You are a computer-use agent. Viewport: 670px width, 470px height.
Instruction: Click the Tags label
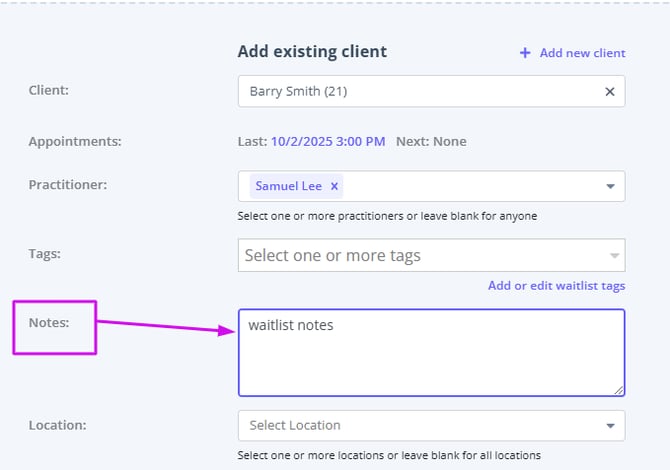45,254
